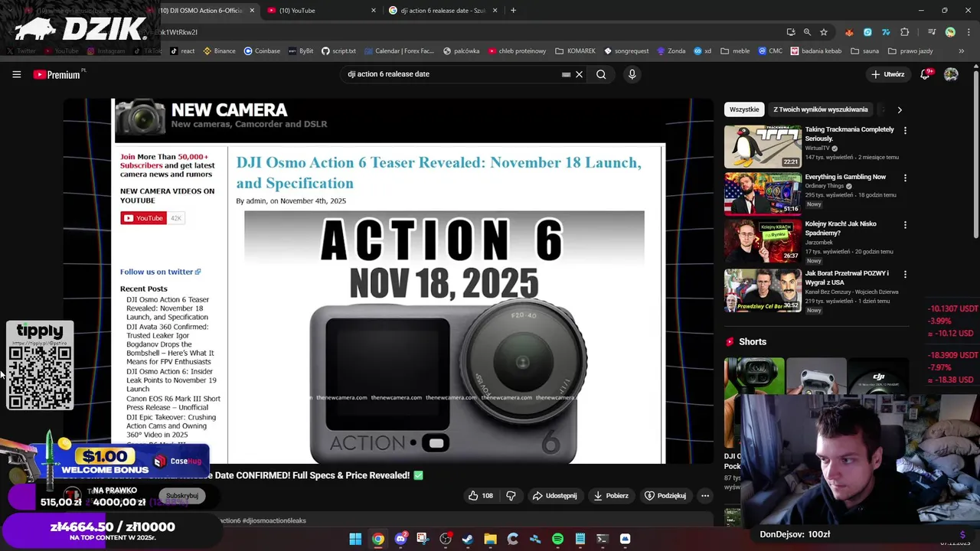
Task: Open Everything is Gambling Now thumbnail
Action: pyautogui.click(x=763, y=194)
